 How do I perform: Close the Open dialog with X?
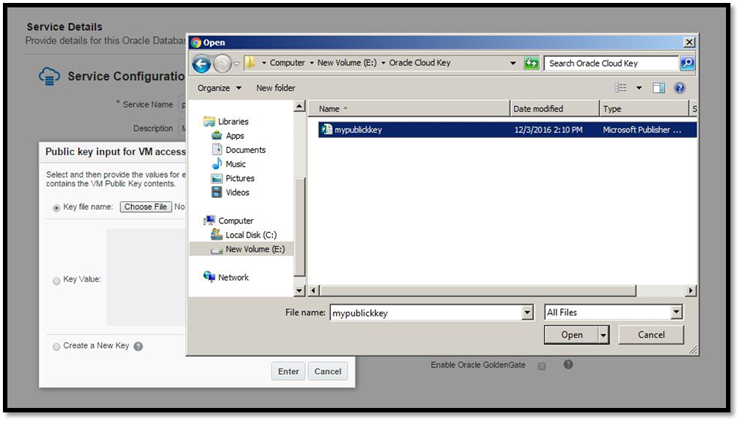[x=689, y=42]
